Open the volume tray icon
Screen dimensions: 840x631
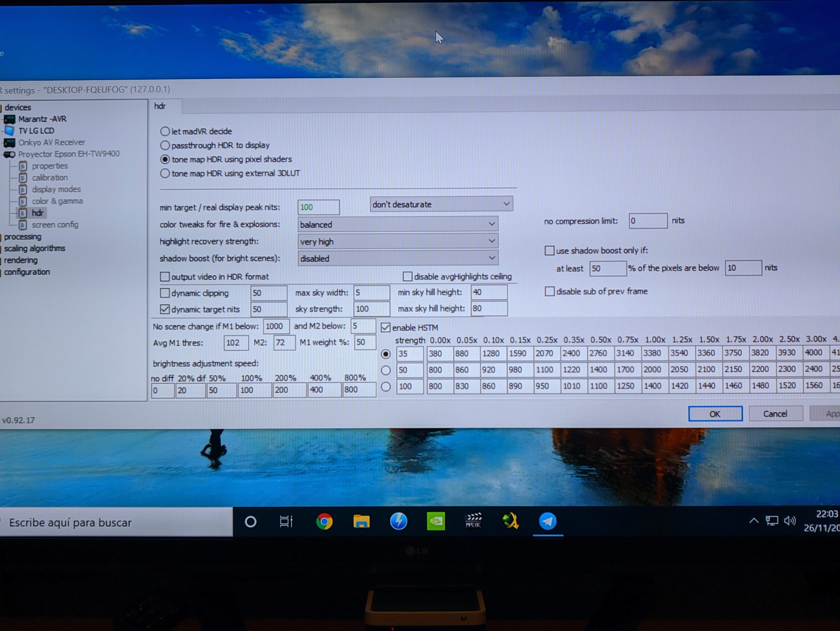789,521
